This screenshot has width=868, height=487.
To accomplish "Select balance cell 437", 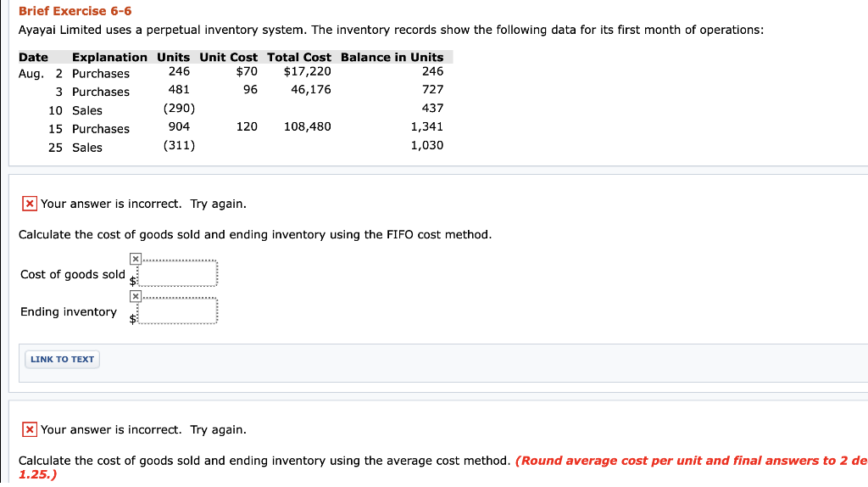I will [x=432, y=108].
